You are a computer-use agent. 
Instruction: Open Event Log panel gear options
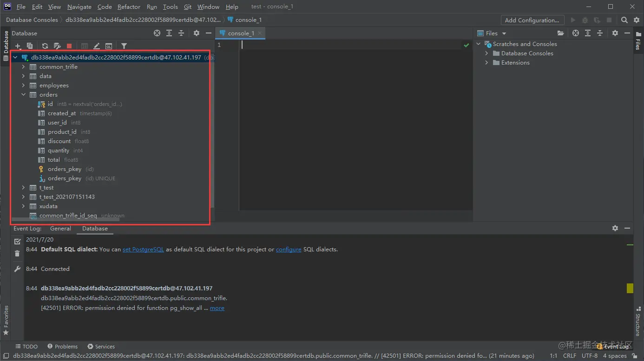tap(615, 228)
